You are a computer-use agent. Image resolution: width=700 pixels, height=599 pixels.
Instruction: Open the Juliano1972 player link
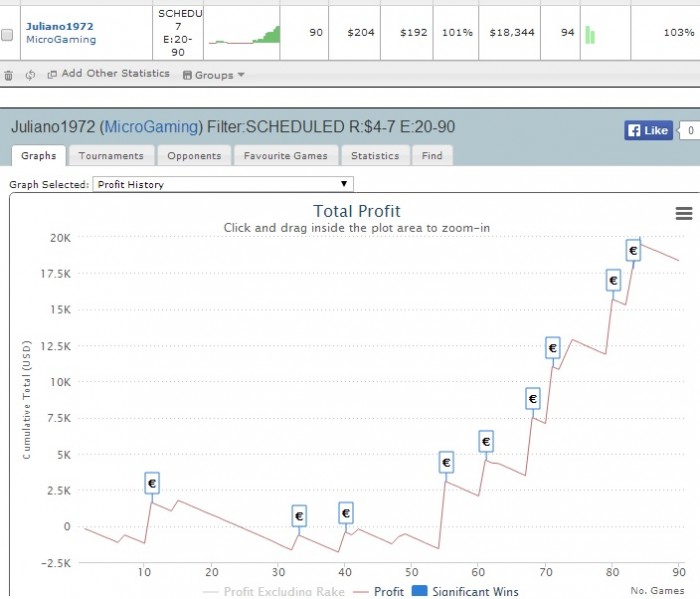click(59, 26)
